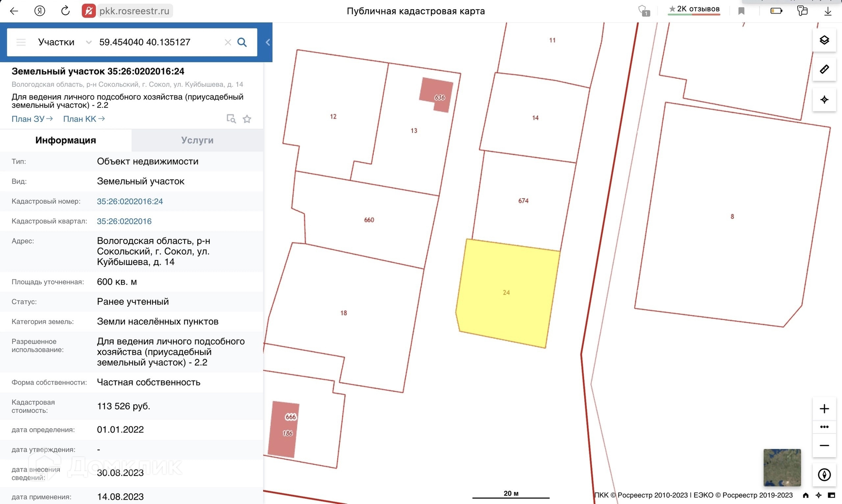Switch basemap via satellite thumbnail

[x=782, y=467]
